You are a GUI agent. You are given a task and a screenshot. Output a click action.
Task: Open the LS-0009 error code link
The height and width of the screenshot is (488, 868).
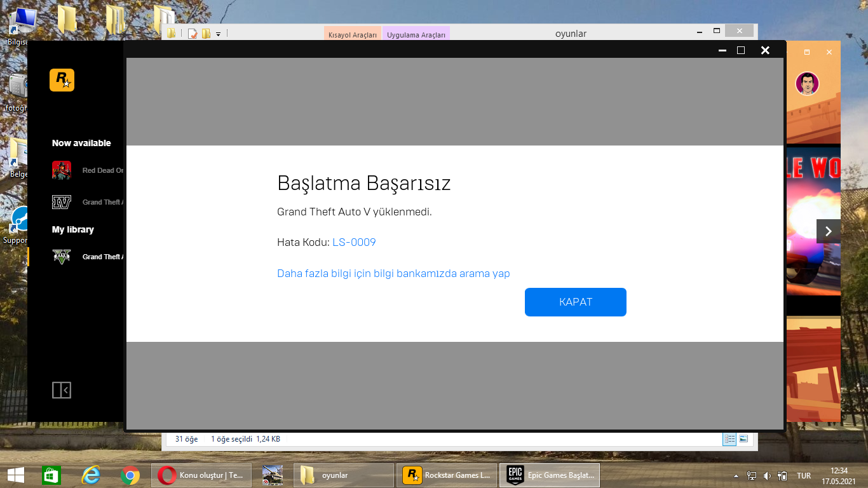[x=354, y=242]
